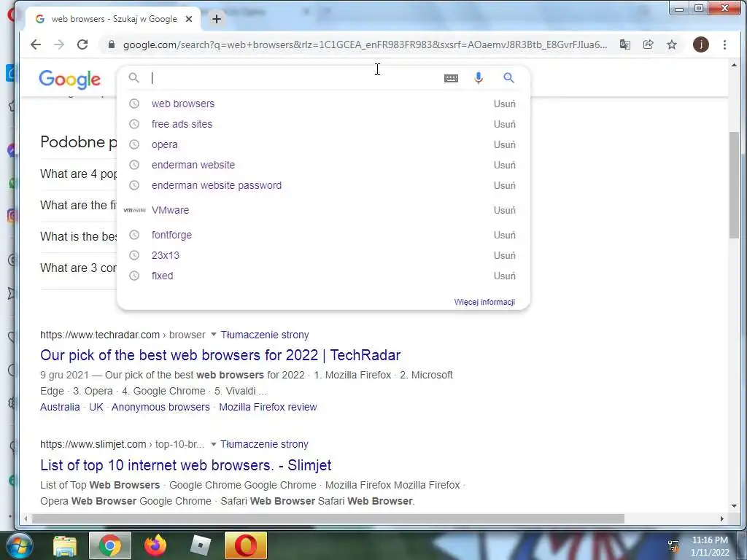Click the vertical scrollbar thumb
The width and height of the screenshot is (747, 560).
tap(734, 186)
